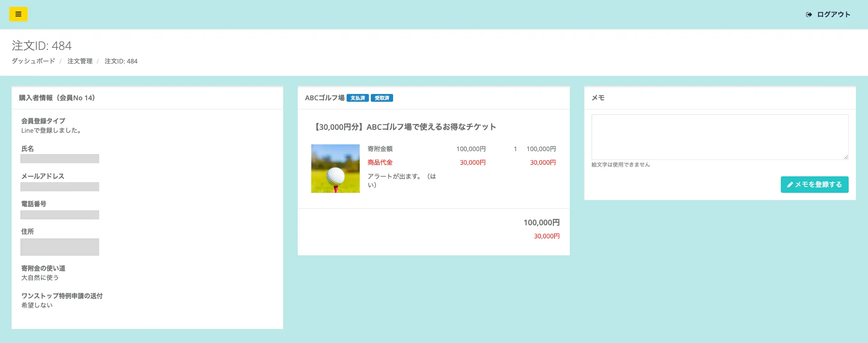Click the ログアウト logout link
868x343 pixels.
pyautogui.click(x=828, y=15)
